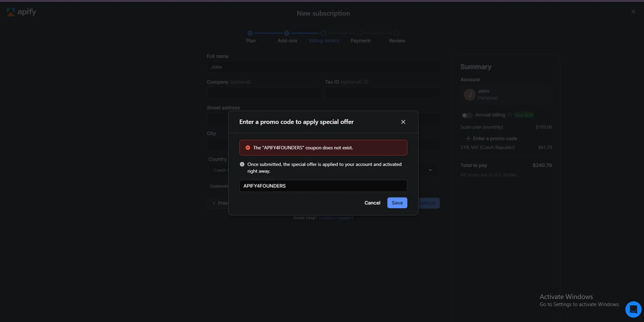Open the chat support bubble

point(633,309)
